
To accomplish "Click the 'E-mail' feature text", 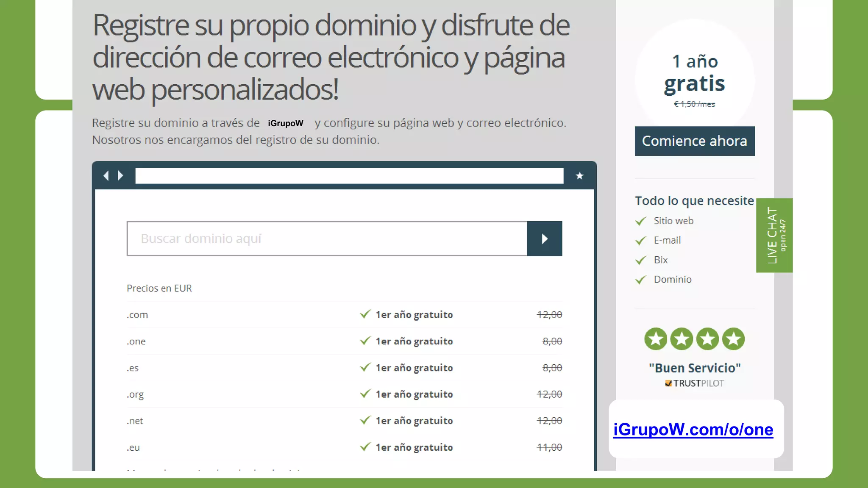I will pyautogui.click(x=667, y=240).
